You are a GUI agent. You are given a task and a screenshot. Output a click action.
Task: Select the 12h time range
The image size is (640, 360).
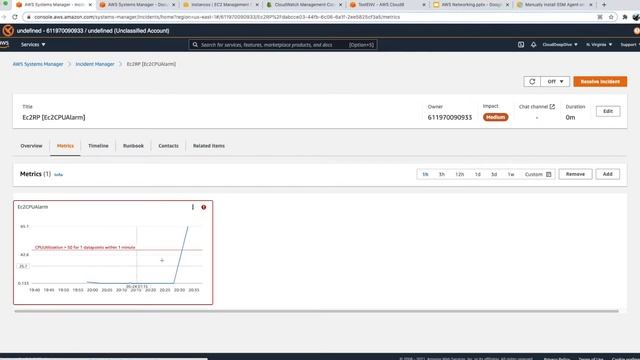460,174
